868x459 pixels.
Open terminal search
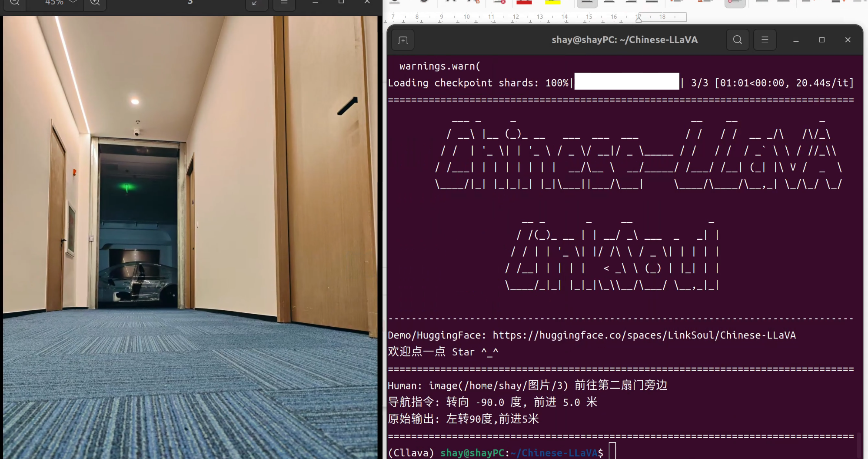click(738, 40)
